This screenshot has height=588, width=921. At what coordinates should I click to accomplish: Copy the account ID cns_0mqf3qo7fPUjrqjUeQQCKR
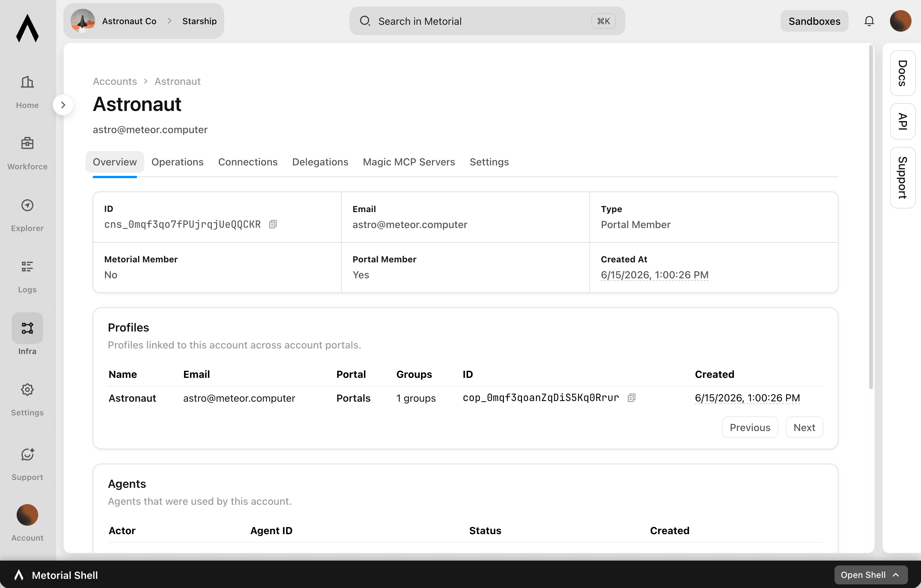[273, 224]
